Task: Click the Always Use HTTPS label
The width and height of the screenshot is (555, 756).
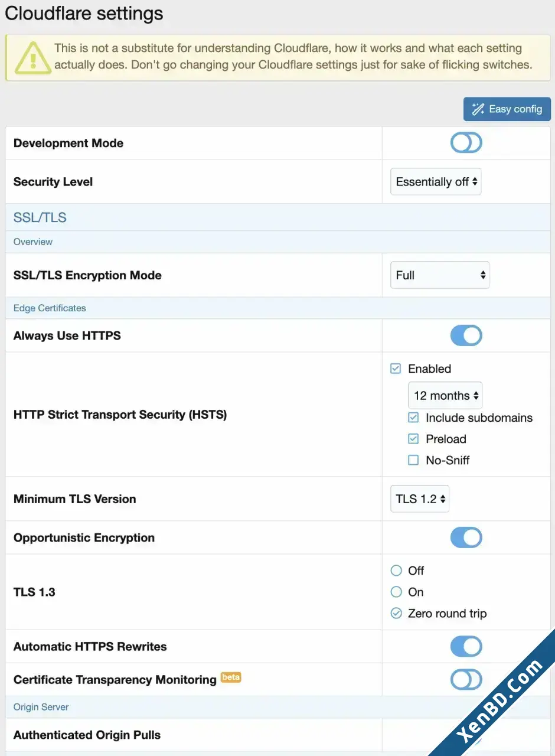Action: pos(67,335)
